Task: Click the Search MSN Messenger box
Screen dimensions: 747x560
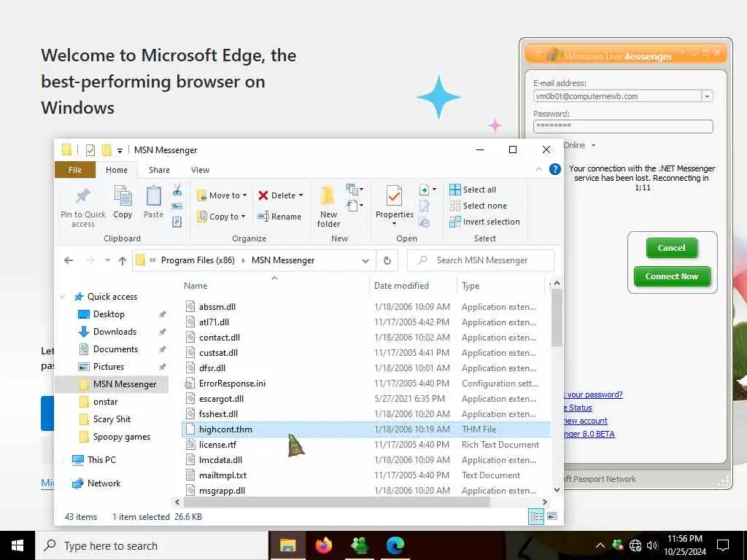Action: click(x=481, y=260)
